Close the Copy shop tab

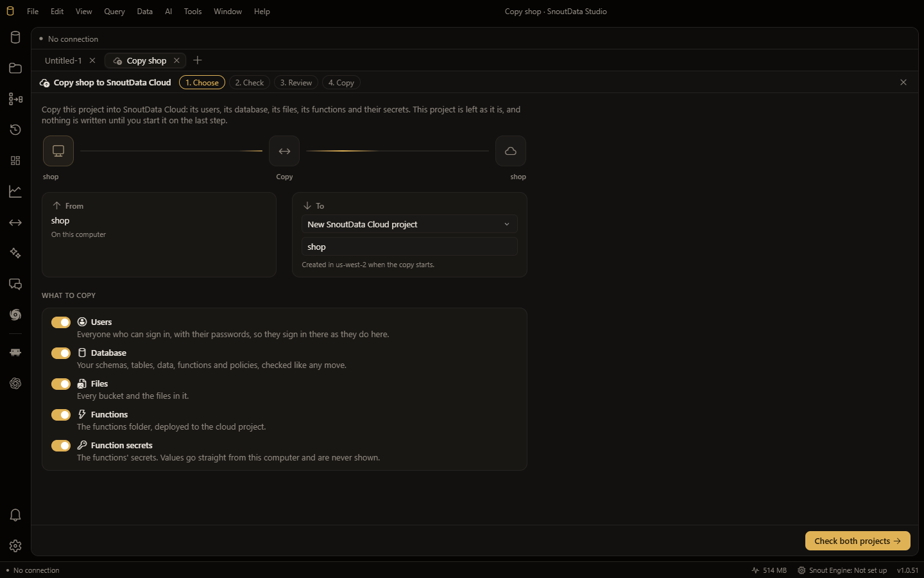[x=176, y=60]
